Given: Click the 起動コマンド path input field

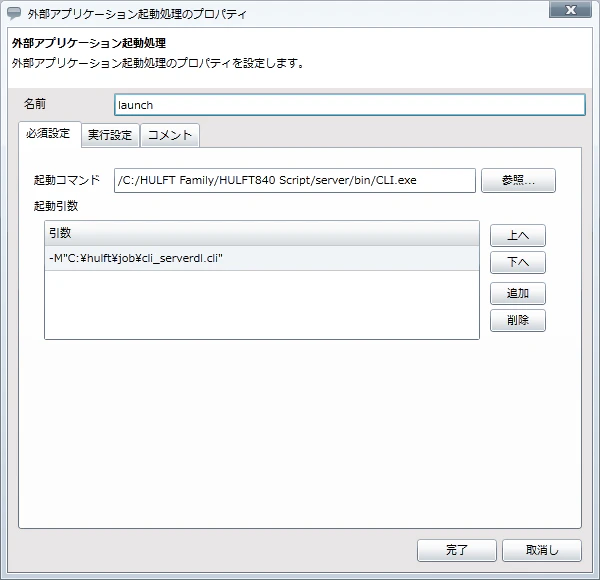Looking at the screenshot, I should 295,180.
